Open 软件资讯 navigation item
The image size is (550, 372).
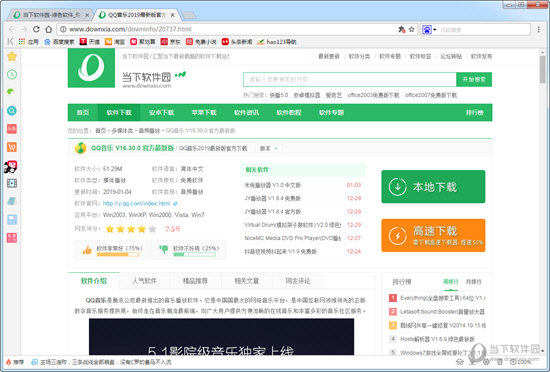pyautogui.click(x=246, y=113)
